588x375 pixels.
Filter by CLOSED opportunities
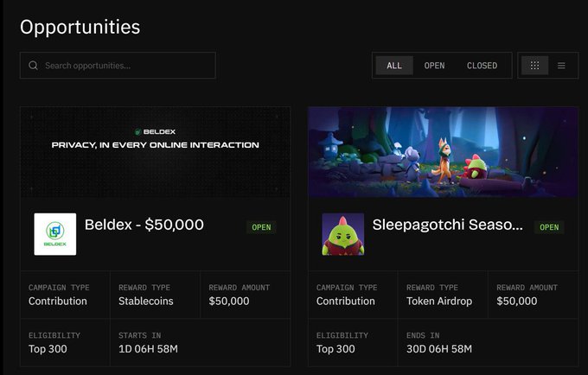[x=482, y=66]
